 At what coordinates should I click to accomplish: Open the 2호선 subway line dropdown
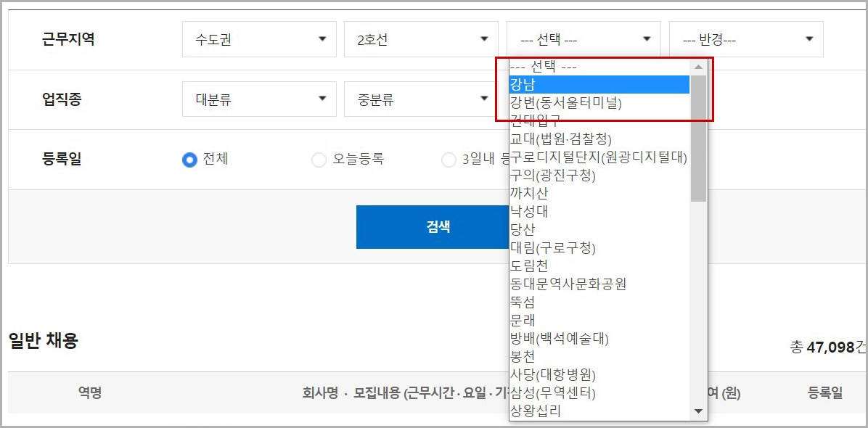[x=421, y=39]
